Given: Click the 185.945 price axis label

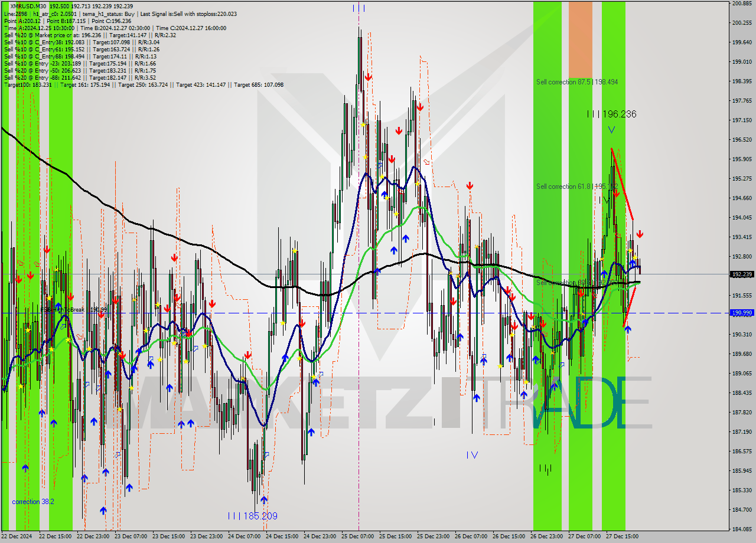Looking at the screenshot, I should (741, 470).
